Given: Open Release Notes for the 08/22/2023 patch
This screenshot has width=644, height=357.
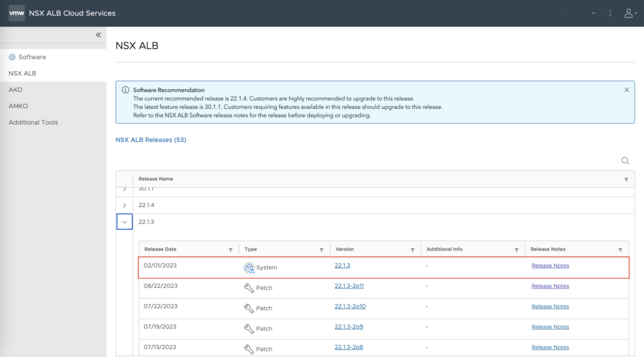Looking at the screenshot, I should [x=550, y=286].
